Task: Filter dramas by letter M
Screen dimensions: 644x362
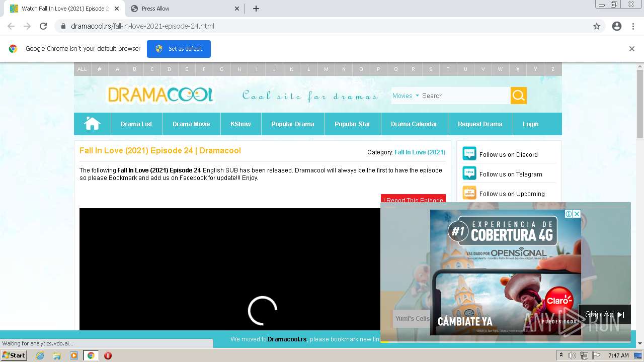Action: point(326,69)
